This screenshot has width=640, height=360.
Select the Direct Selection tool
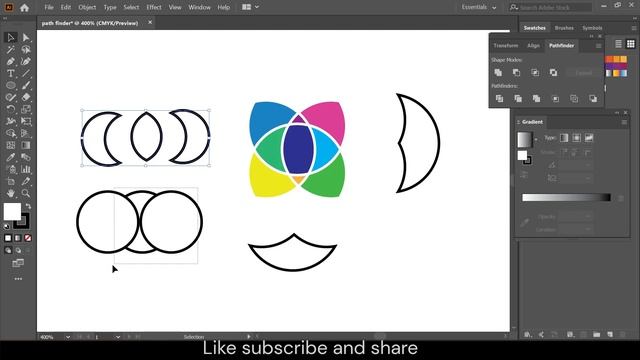click(26, 38)
